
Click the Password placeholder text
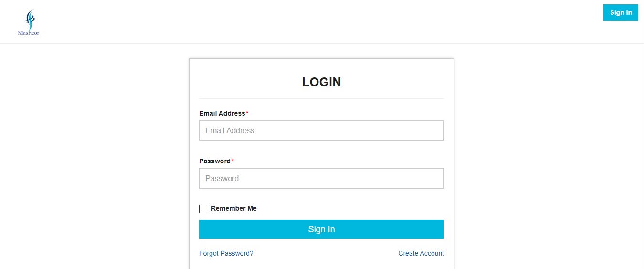(222, 178)
